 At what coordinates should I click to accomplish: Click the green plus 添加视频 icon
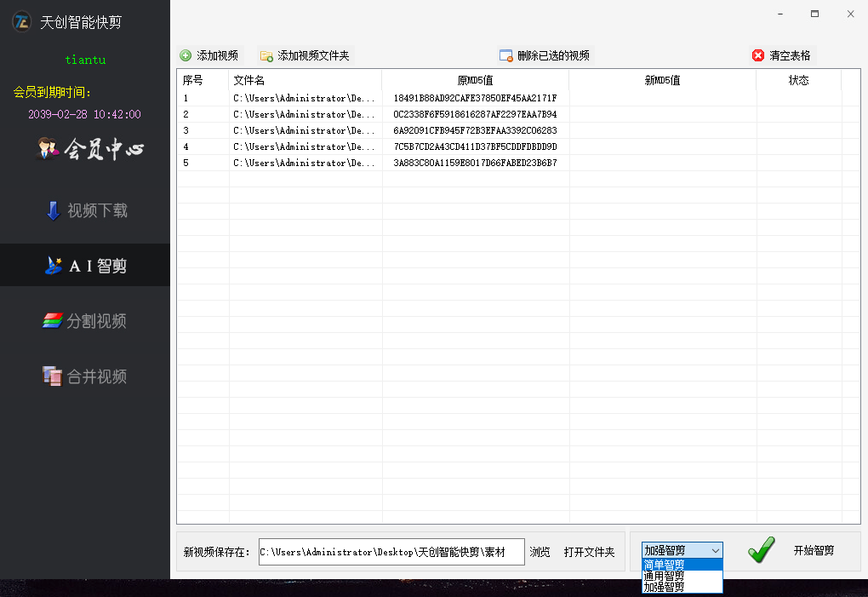click(x=186, y=55)
